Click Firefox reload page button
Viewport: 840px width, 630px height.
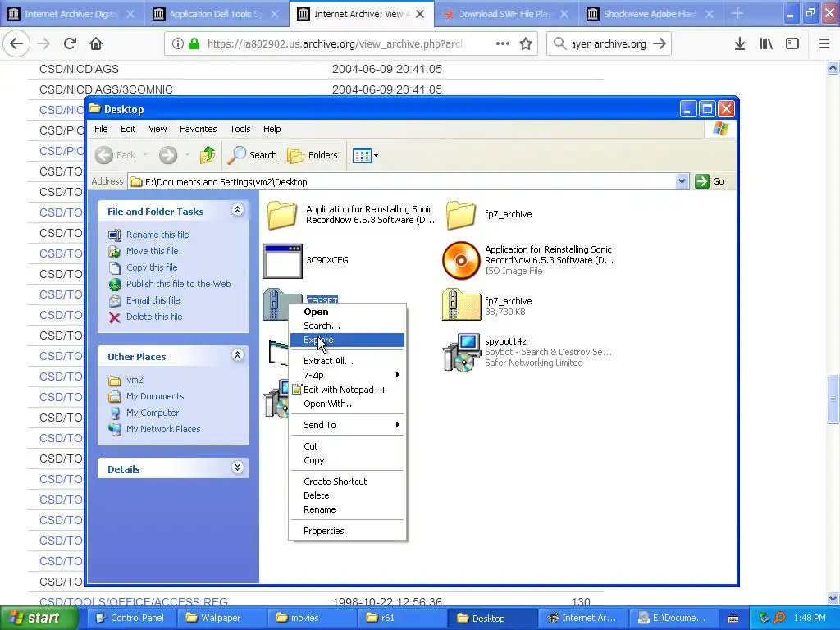pyautogui.click(x=70, y=43)
